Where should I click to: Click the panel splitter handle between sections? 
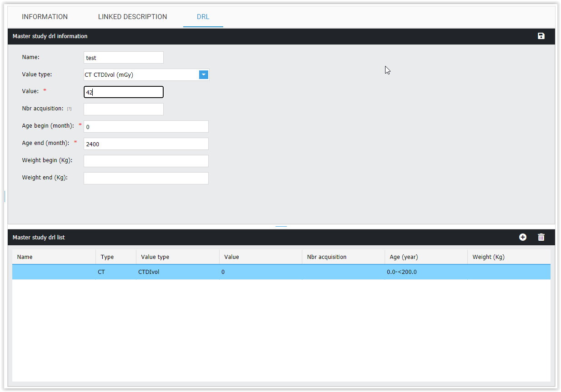[281, 226]
